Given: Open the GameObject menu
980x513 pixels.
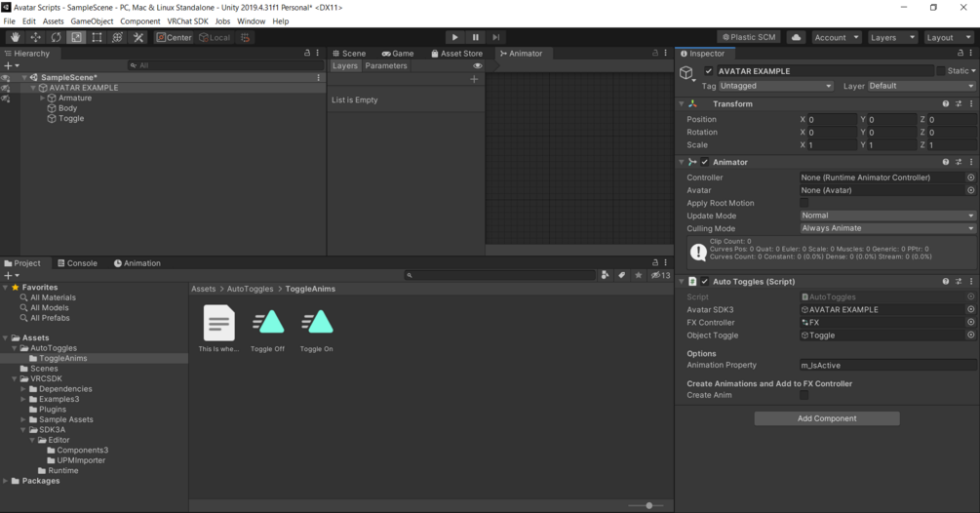Looking at the screenshot, I should 92,21.
